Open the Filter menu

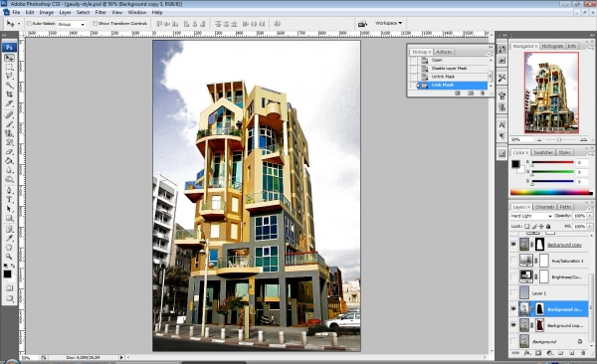(x=100, y=13)
